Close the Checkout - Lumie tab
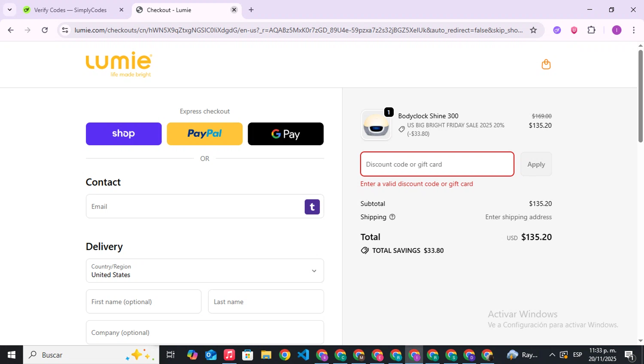644x364 pixels. coord(234,10)
